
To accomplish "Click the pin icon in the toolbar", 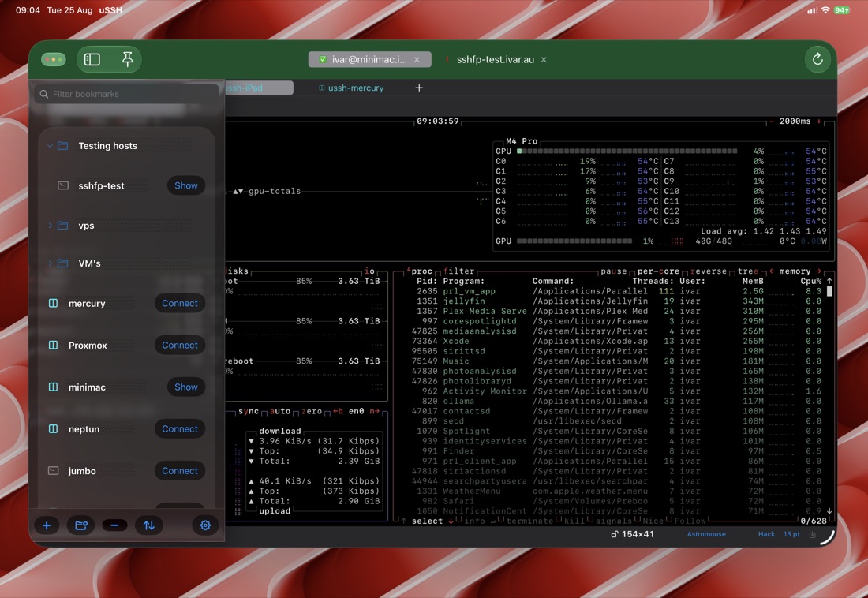I will [x=127, y=59].
